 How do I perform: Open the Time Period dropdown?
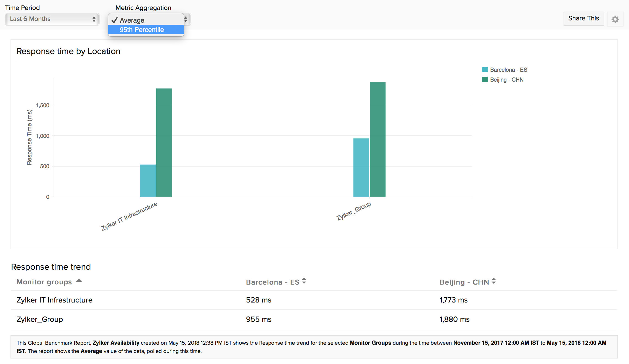(52, 19)
